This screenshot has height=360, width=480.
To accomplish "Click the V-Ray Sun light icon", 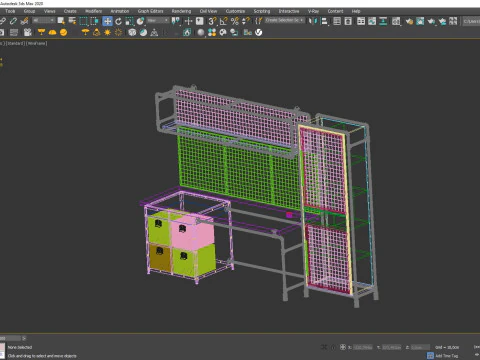I will (x=107, y=32).
